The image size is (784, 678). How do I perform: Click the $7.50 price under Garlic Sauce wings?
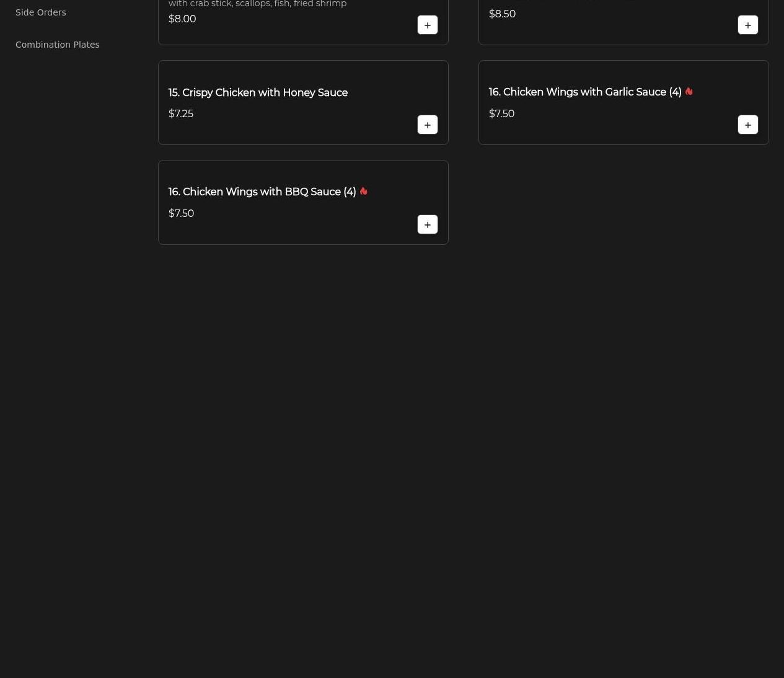tap(501, 113)
